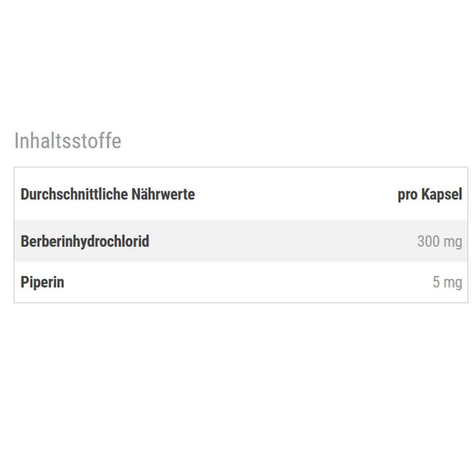Image resolution: width=476 pixels, height=476 pixels.
Task: Click the mg unit after 5
Action: [452, 283]
